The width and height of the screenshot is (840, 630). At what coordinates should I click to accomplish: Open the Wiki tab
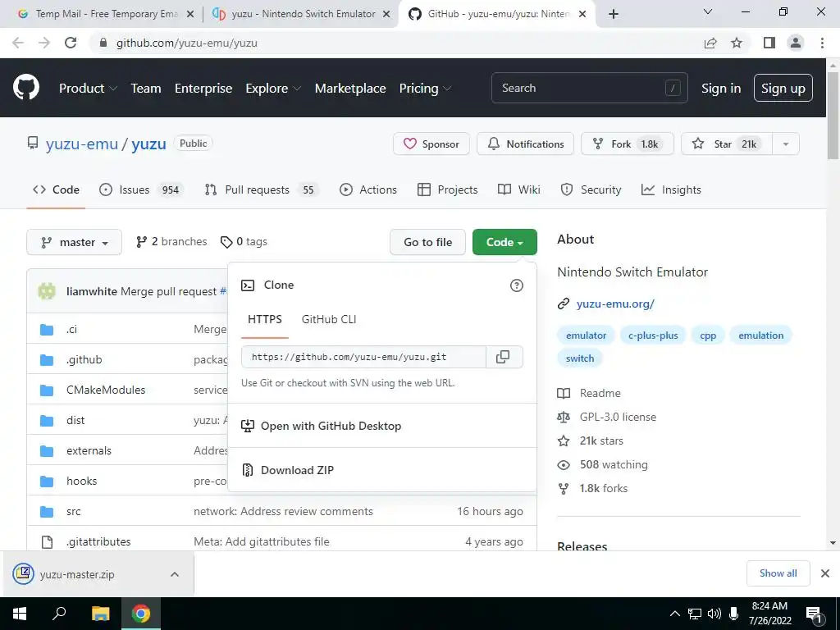[519, 189]
